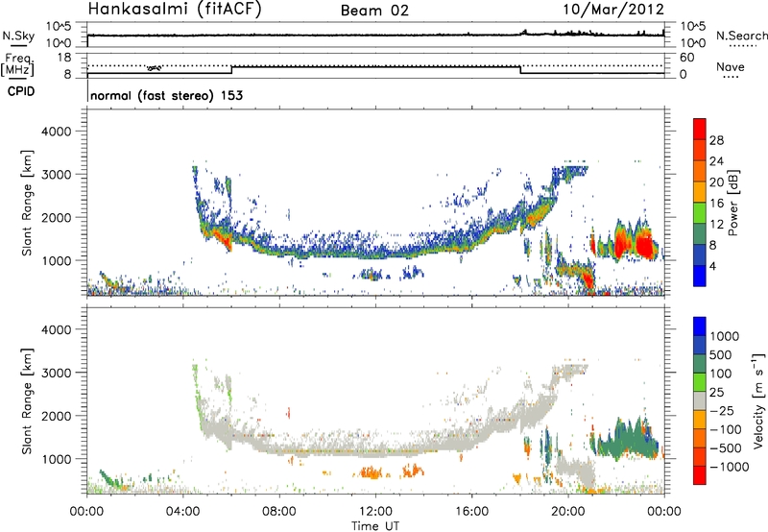
Task: Click the '12' tick on power colorbar
Action: (x=716, y=225)
